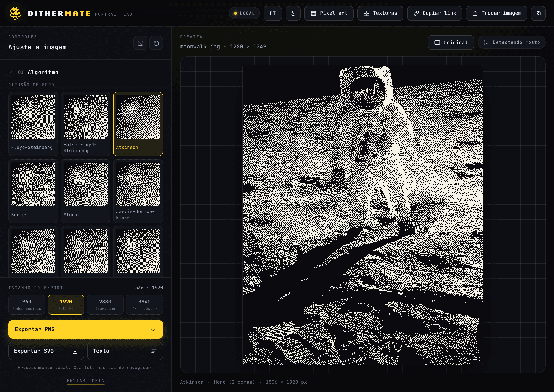Click the Exportar SVG button
Viewport: 554px width, 392px height.
[x=46, y=351]
